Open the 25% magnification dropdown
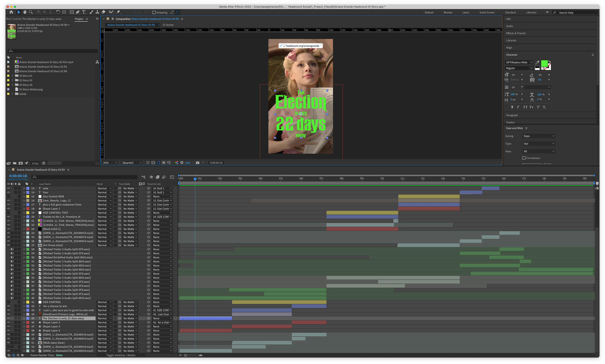 coord(110,163)
